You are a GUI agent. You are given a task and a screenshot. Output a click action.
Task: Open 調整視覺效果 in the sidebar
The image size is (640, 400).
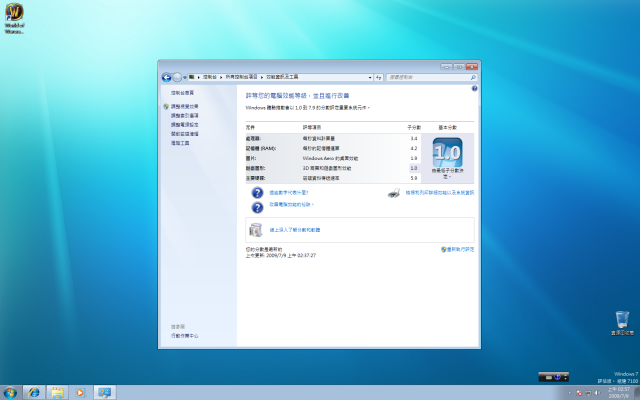184,107
